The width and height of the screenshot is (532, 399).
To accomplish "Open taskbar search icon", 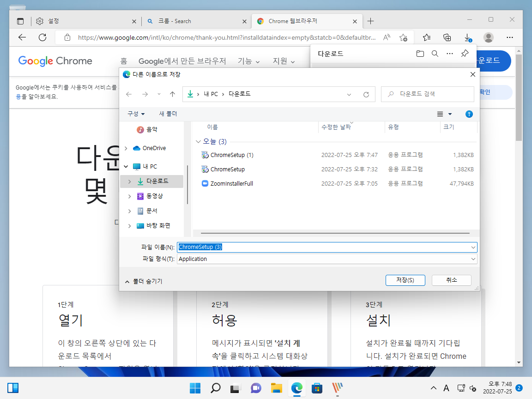I will pos(216,388).
